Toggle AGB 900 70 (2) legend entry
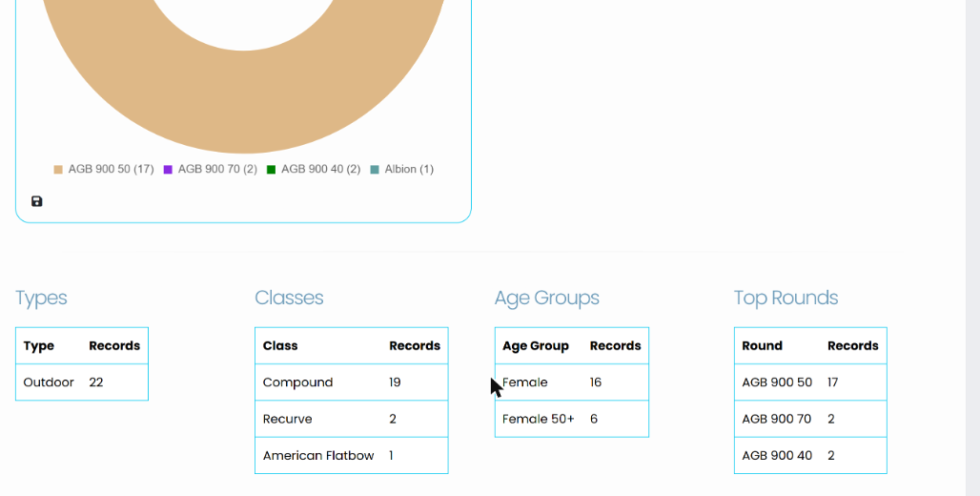 [x=211, y=170]
